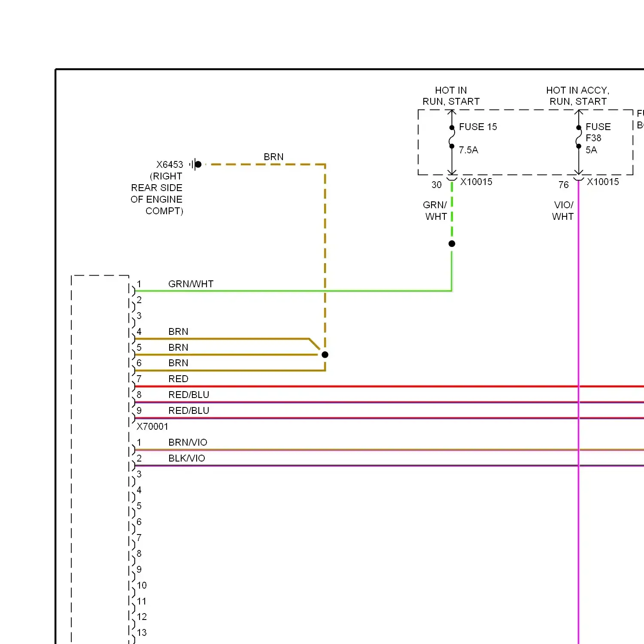This screenshot has width=644, height=644.
Task: Click pin 13 of lower connector
Action: pos(142,632)
